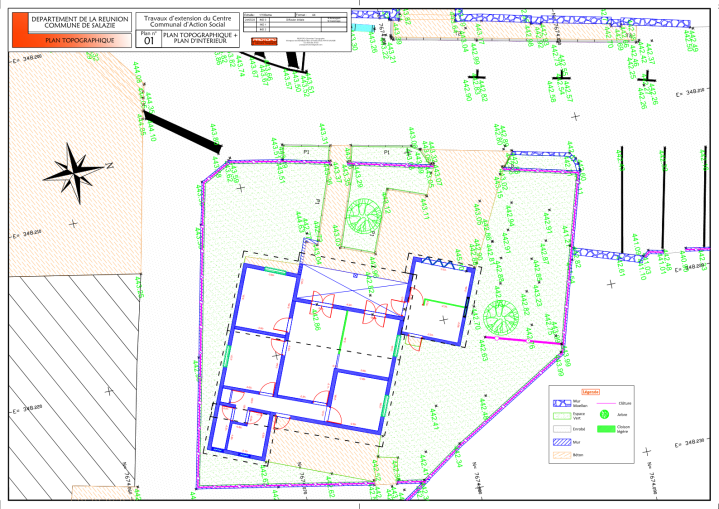Click the Enrobé swatch in the legend

coord(562,429)
